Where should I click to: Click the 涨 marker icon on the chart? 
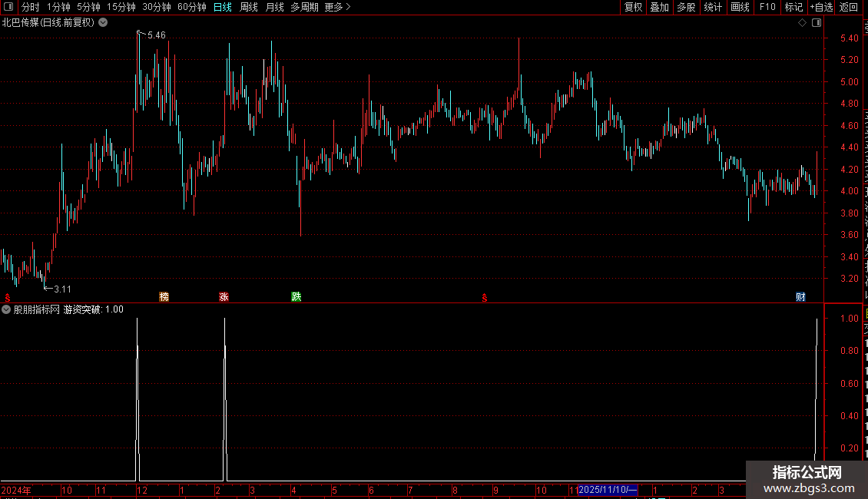224,296
